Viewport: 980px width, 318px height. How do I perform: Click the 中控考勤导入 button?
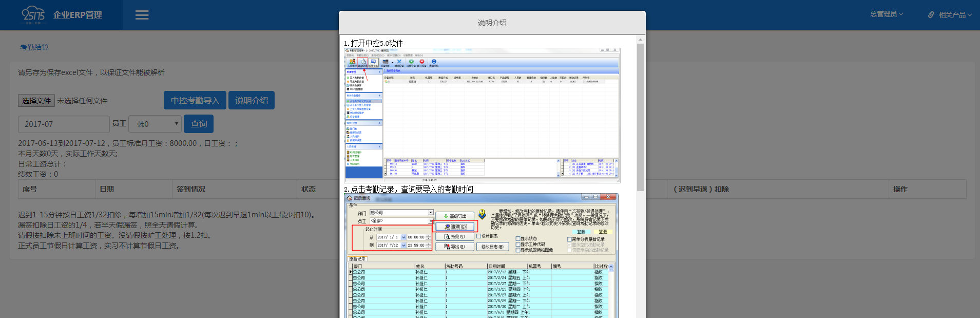[x=195, y=101]
